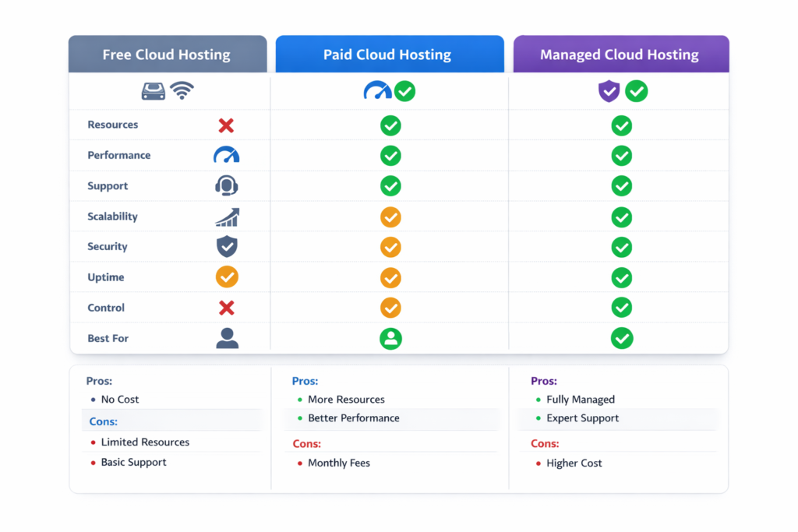Screen dimensions: 798x532
Task: Click Paid column green check for Performance
Action: click(390, 156)
